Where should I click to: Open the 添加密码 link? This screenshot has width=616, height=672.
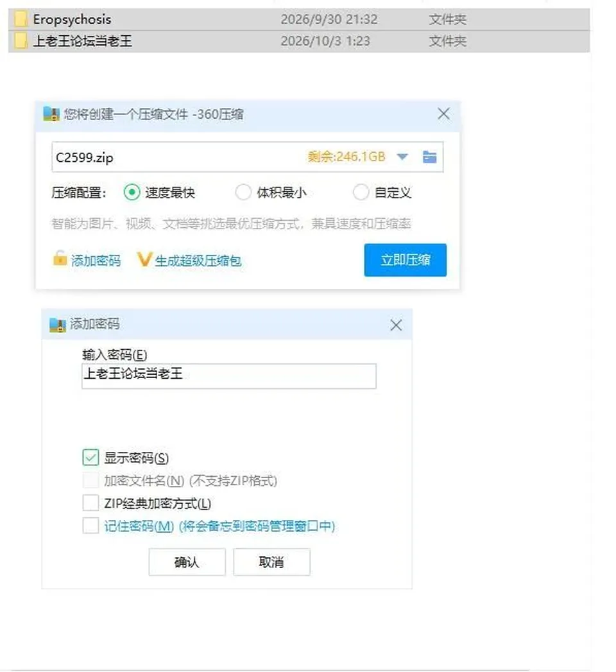pyautogui.click(x=96, y=261)
